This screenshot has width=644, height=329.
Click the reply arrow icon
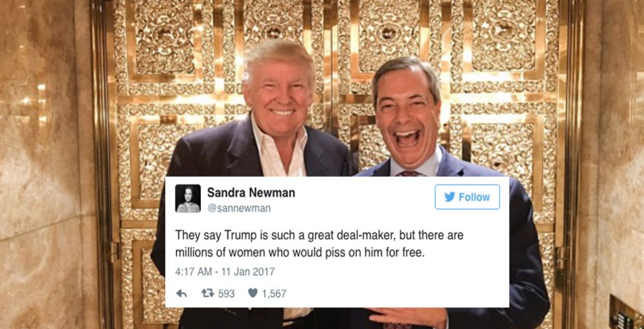(x=181, y=293)
